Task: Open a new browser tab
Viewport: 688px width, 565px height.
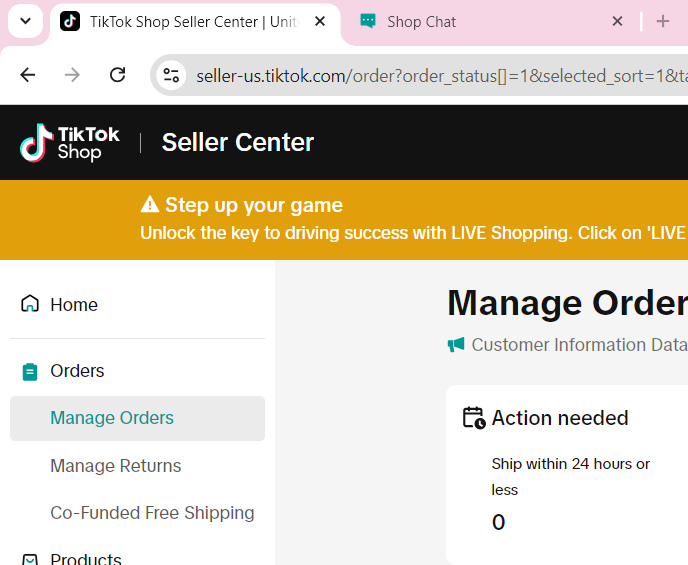Action: (663, 21)
